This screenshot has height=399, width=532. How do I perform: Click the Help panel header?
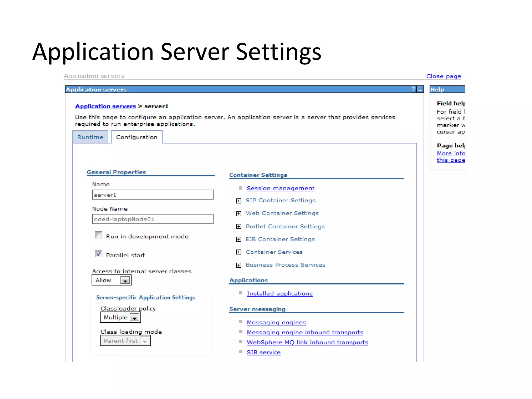pos(448,89)
